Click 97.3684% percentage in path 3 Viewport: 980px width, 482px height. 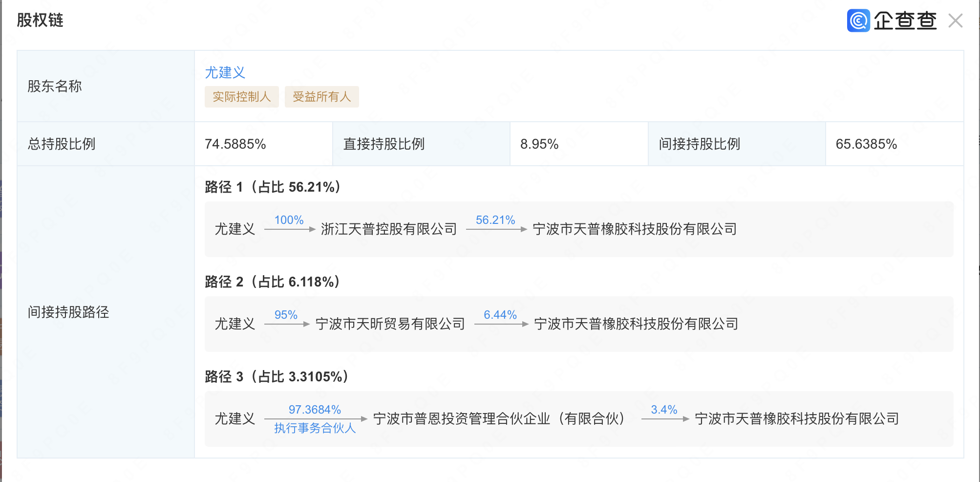315,410
